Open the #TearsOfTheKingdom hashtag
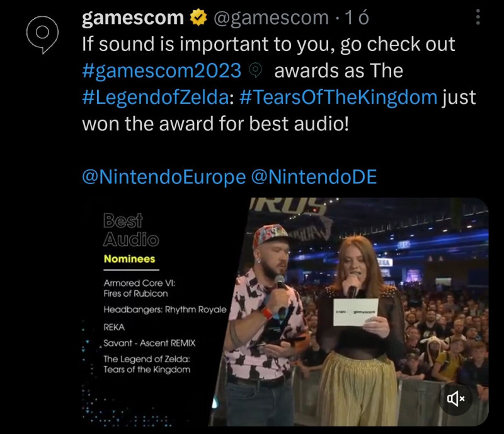Viewport: 504px width, 434px height. pos(338,98)
